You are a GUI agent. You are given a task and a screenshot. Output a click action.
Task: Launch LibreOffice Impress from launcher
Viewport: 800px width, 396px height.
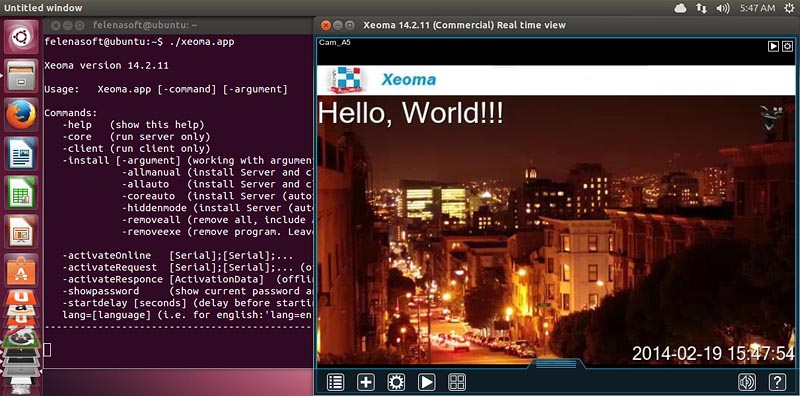21,231
